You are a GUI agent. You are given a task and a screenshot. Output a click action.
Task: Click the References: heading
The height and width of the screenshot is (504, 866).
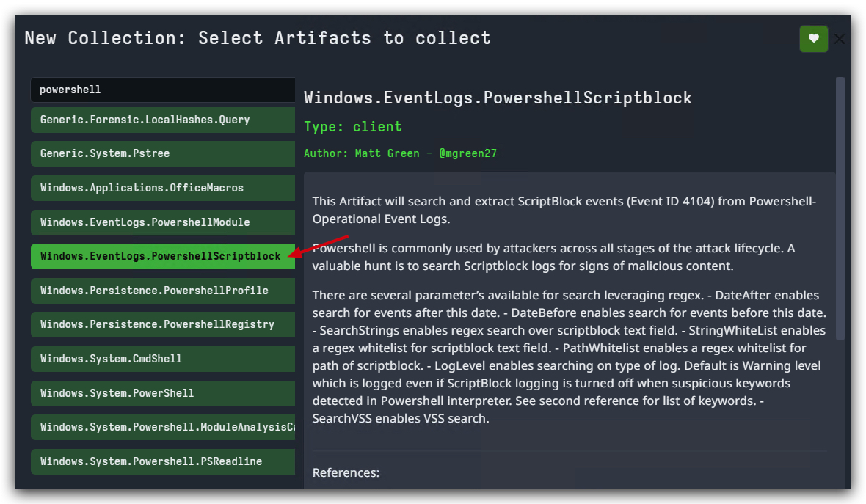coord(346,473)
